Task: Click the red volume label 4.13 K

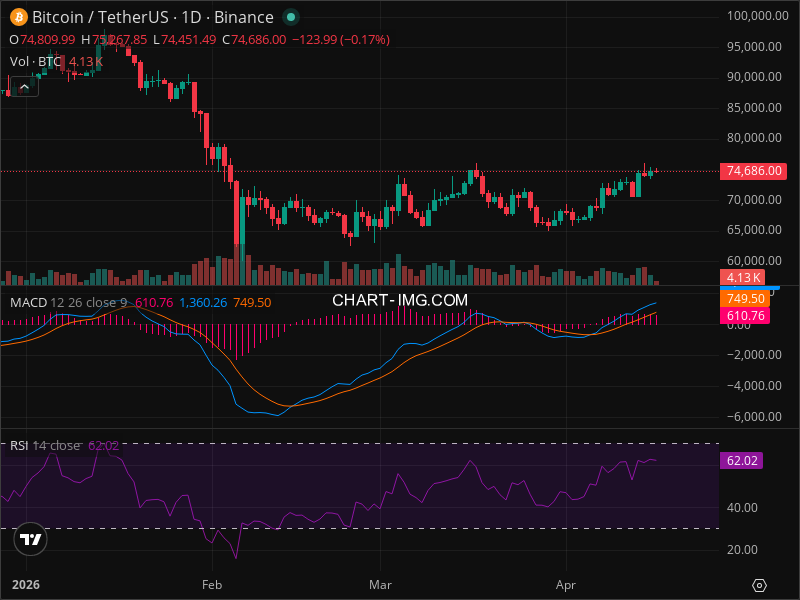Action: pyautogui.click(x=742, y=278)
